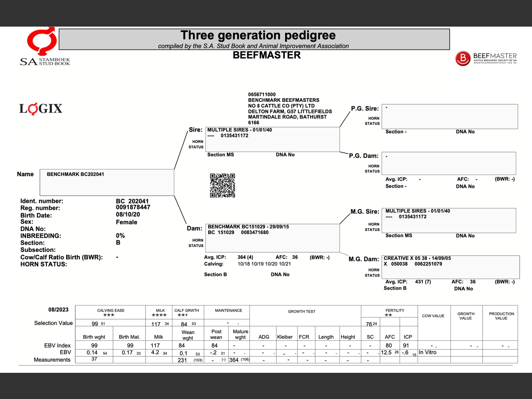532x399 pixels.
Task: Select the 'EBV Index' row label
Action: tap(57, 346)
